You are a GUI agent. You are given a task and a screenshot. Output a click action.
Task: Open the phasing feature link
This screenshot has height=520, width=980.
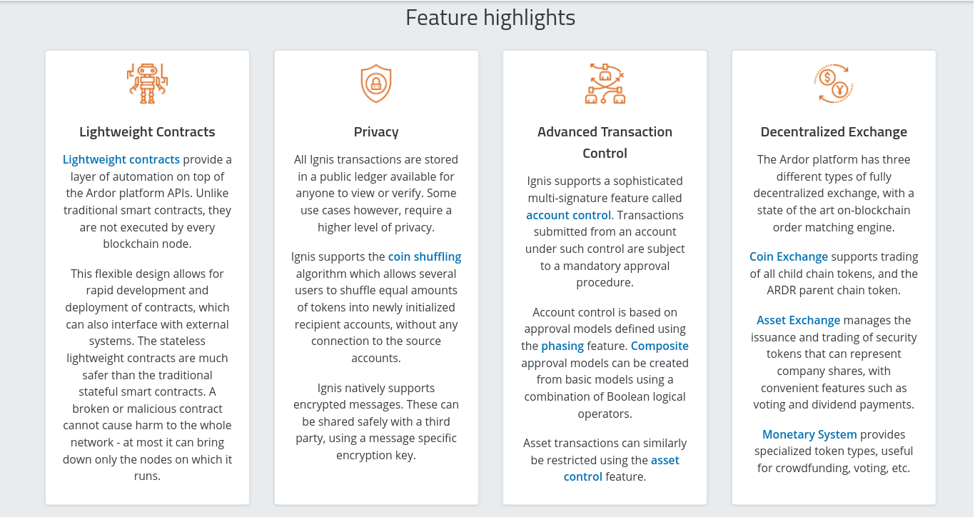point(562,346)
